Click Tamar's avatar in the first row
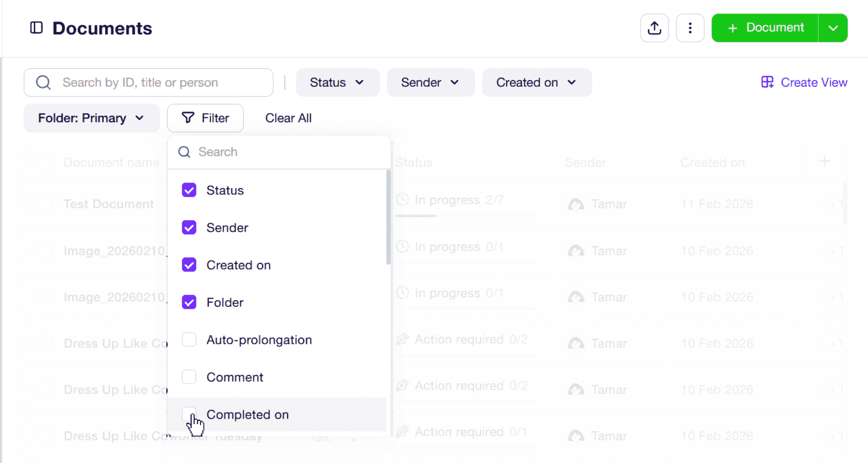 (576, 204)
